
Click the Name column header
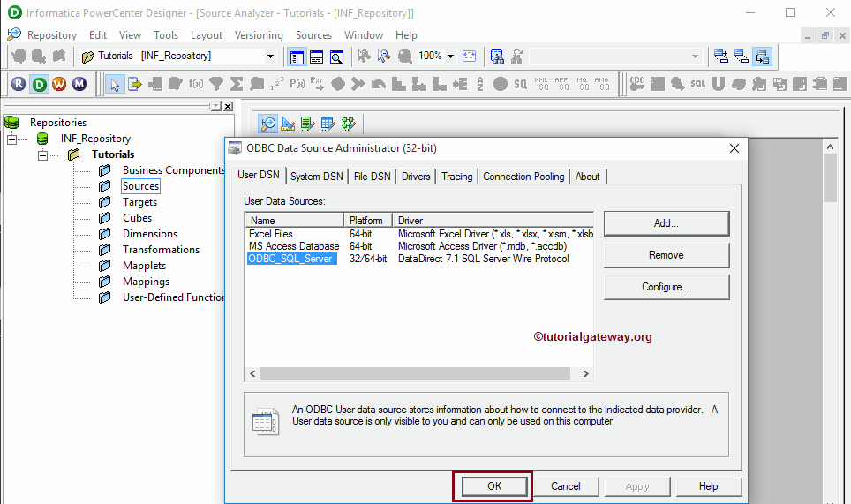click(295, 221)
